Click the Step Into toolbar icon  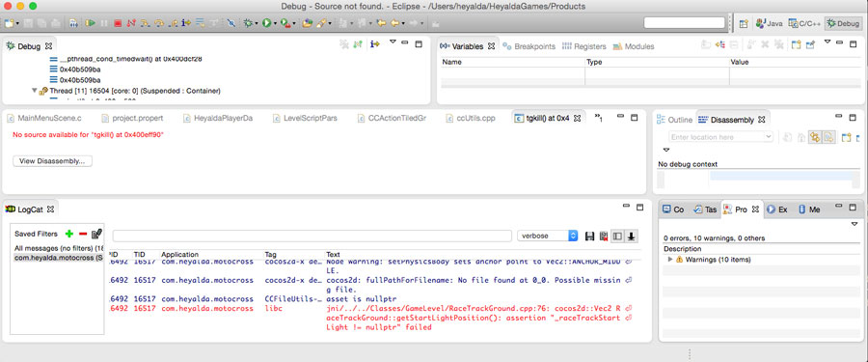tap(145, 23)
